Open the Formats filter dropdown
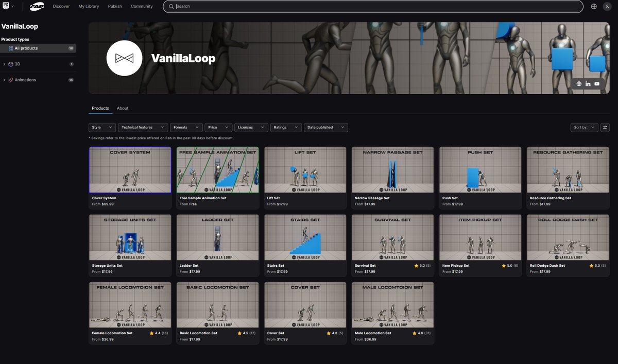 186,127
